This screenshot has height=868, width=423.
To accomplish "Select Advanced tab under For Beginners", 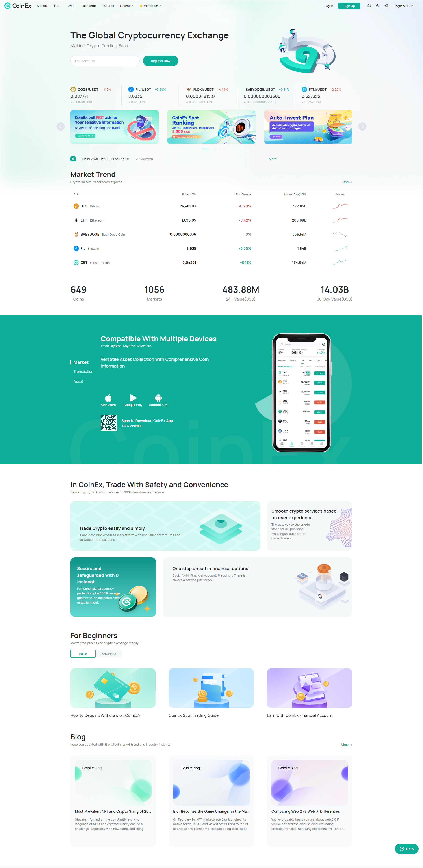I will [x=109, y=654].
